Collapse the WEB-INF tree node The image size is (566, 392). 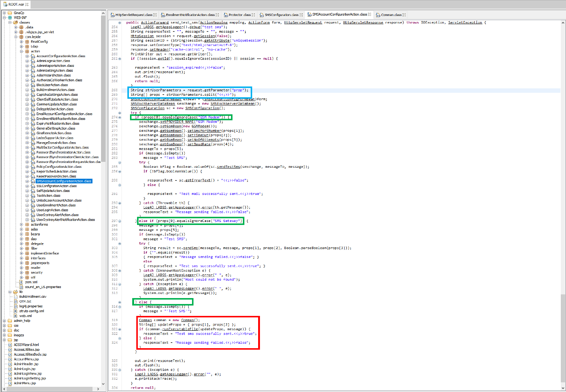tap(4, 17)
